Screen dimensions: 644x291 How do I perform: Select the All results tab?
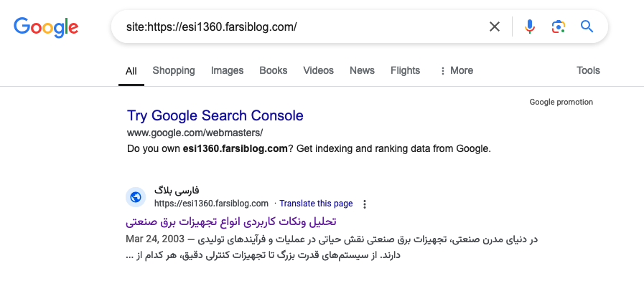tap(131, 71)
